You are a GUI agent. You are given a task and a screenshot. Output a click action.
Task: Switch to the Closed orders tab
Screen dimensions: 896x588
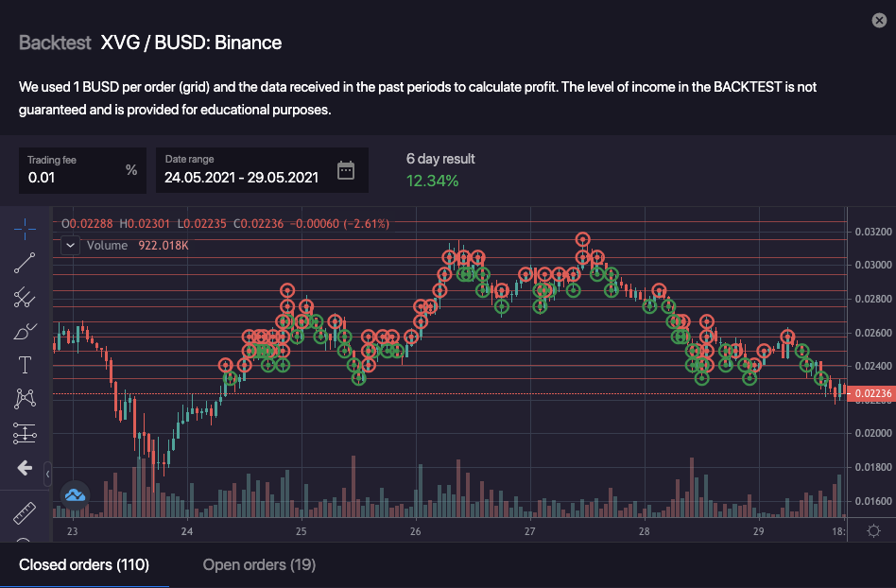tap(84, 565)
